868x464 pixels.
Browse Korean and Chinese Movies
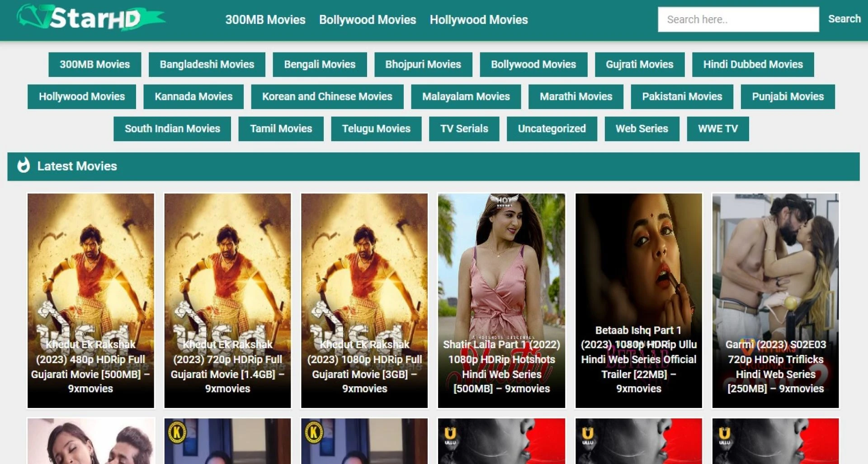tap(327, 96)
